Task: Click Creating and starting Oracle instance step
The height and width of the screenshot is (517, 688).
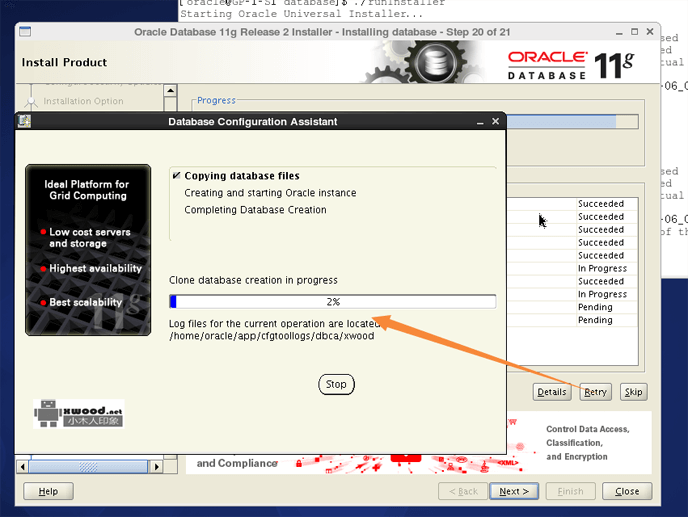Action: [270, 193]
